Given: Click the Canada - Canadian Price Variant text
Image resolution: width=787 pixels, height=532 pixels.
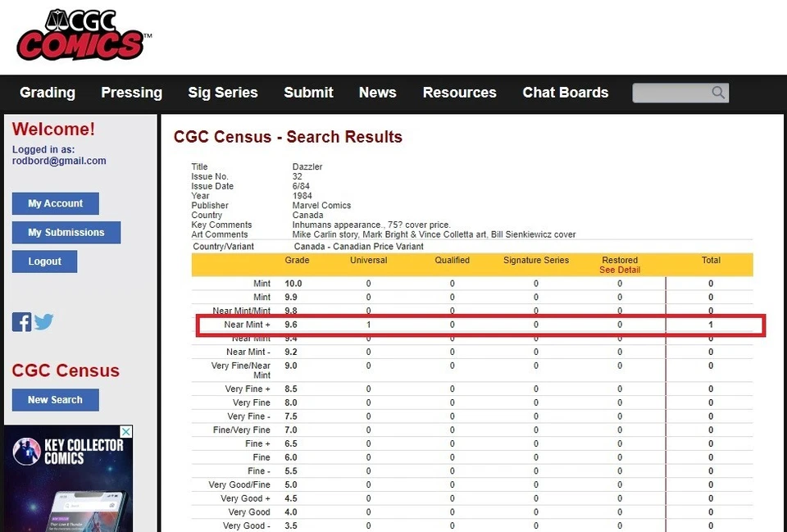Looking at the screenshot, I should tap(358, 247).
